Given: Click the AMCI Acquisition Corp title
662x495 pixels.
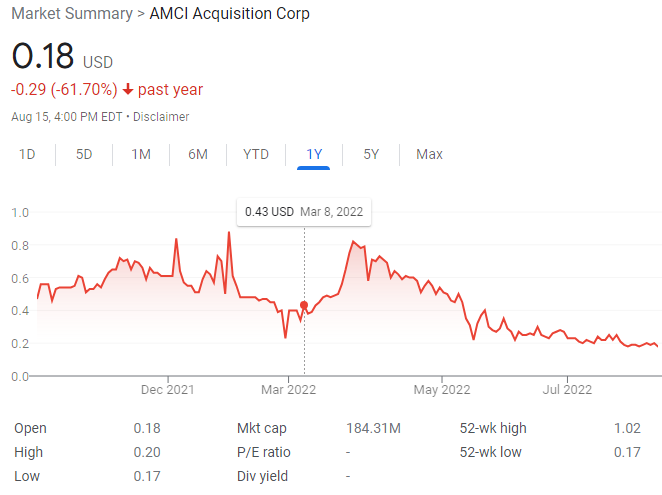Looking at the screenshot, I should 230,14.
